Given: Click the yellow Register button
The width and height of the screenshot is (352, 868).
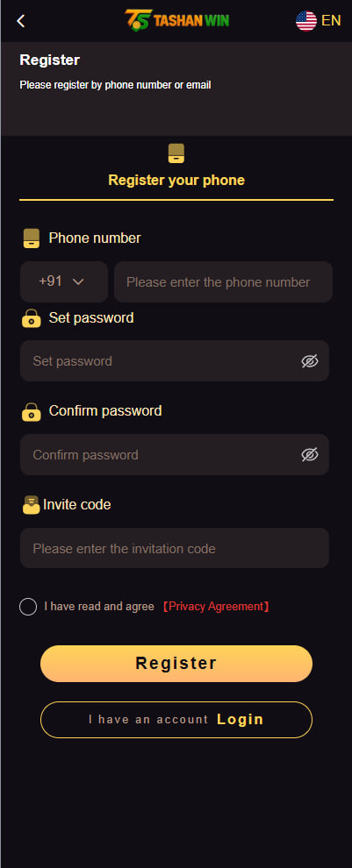Looking at the screenshot, I should click(x=176, y=663).
